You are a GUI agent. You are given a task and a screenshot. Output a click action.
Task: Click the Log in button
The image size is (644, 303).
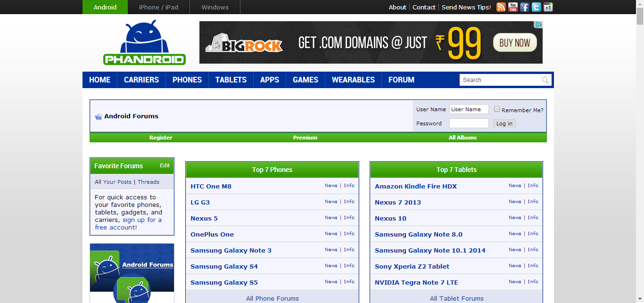click(504, 123)
